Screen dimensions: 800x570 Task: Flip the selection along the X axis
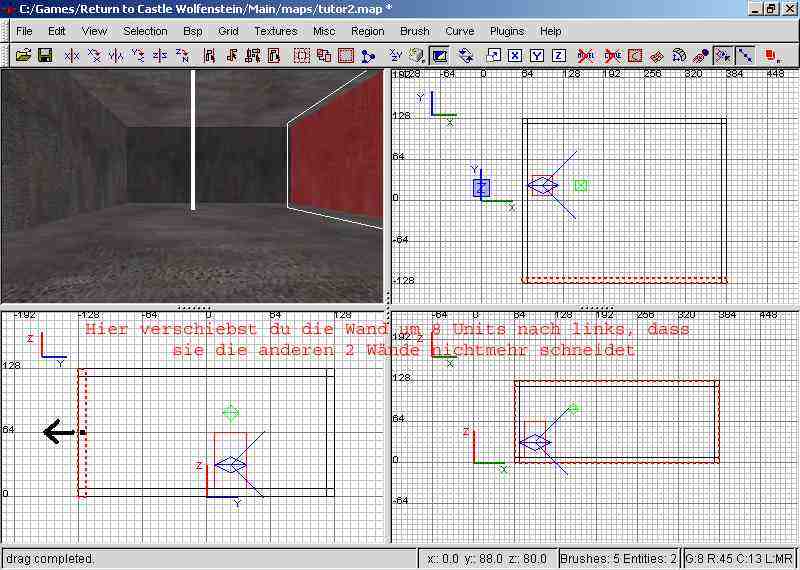tap(72, 55)
